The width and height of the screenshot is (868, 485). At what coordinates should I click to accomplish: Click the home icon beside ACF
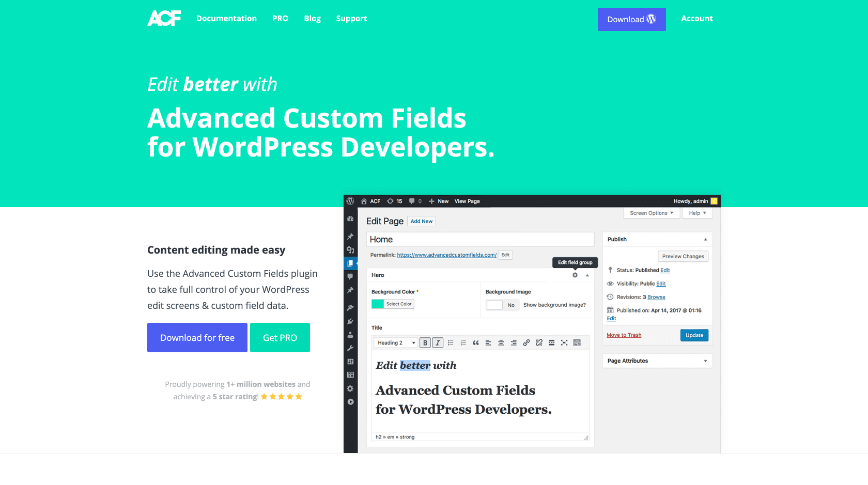click(x=364, y=201)
